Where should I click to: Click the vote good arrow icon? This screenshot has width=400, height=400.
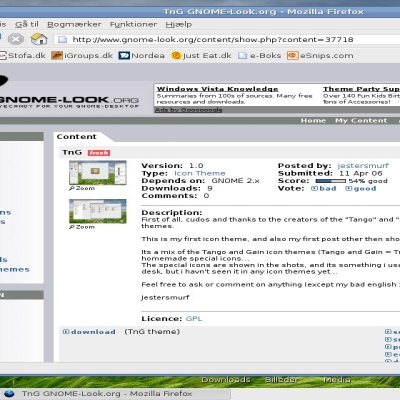click(x=348, y=189)
